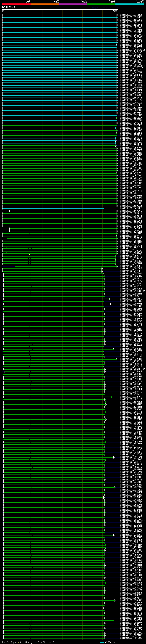The height and width of the screenshot is (644, 146).
Task: Select label UniRef100_B2WS89
Action: tap(131, 276)
